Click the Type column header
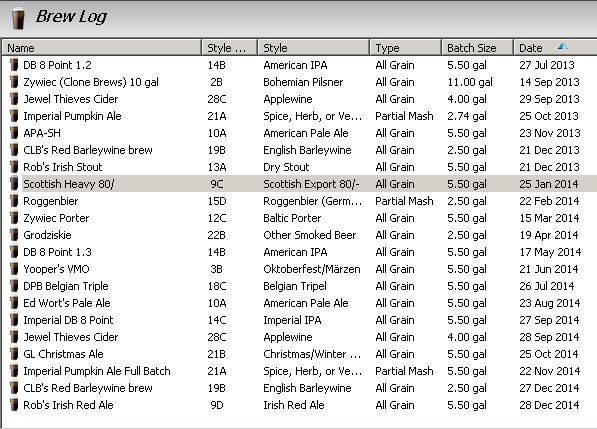Image resolution: width=597 pixels, height=429 pixels. click(x=405, y=48)
